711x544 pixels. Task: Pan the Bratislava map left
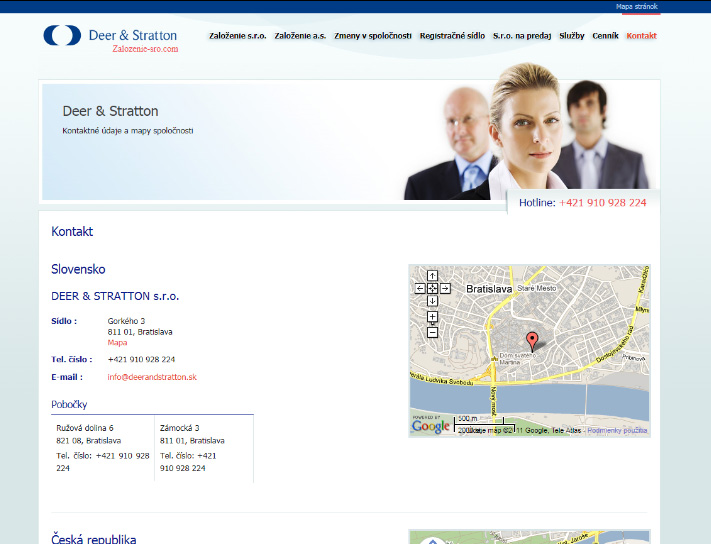point(420,288)
